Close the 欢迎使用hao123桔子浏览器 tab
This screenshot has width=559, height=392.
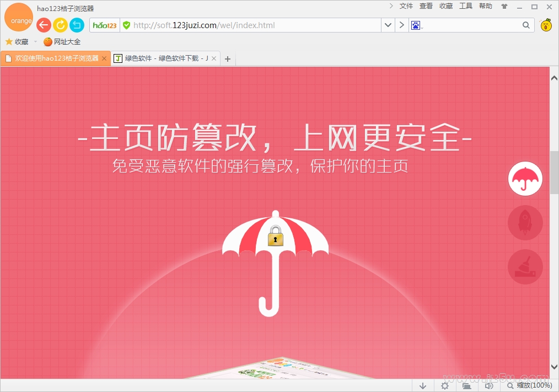tap(104, 58)
